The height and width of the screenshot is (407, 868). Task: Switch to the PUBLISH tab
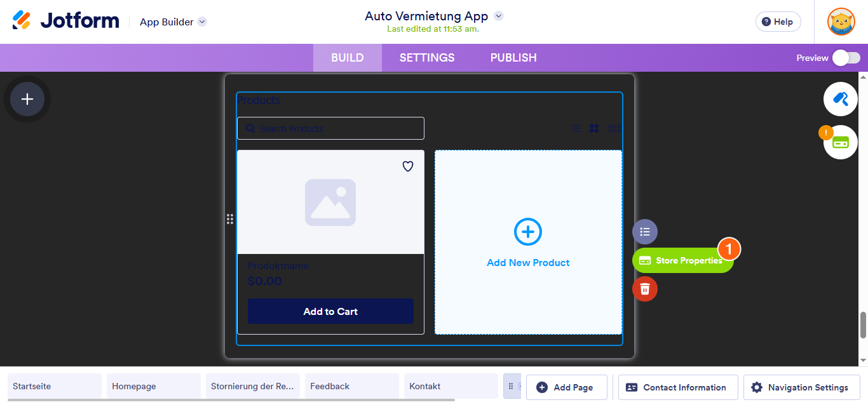513,57
